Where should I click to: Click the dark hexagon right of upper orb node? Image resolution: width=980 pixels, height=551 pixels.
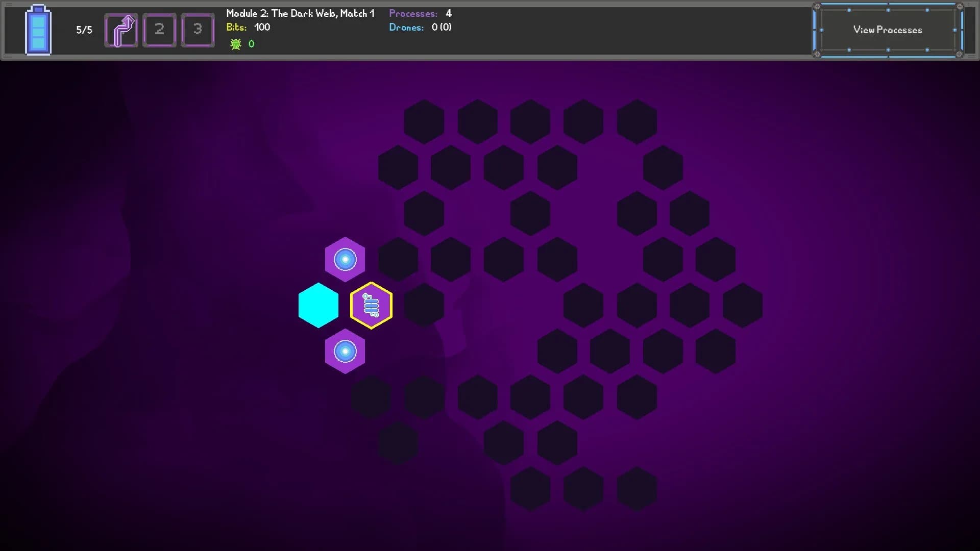click(x=398, y=259)
